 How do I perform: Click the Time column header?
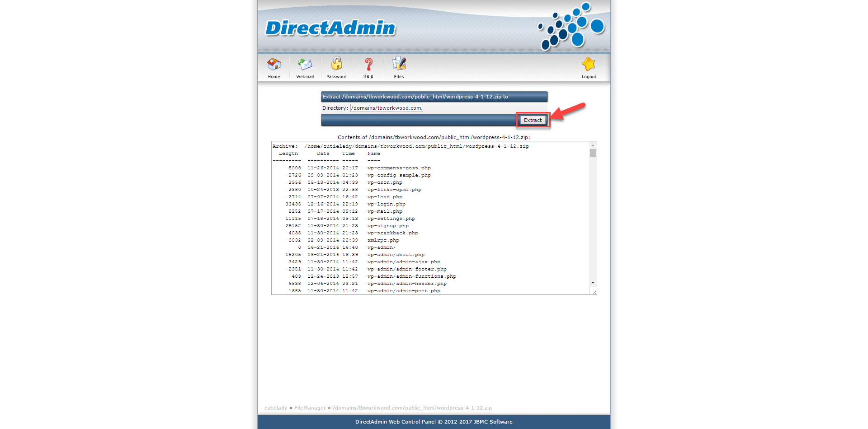[349, 154]
